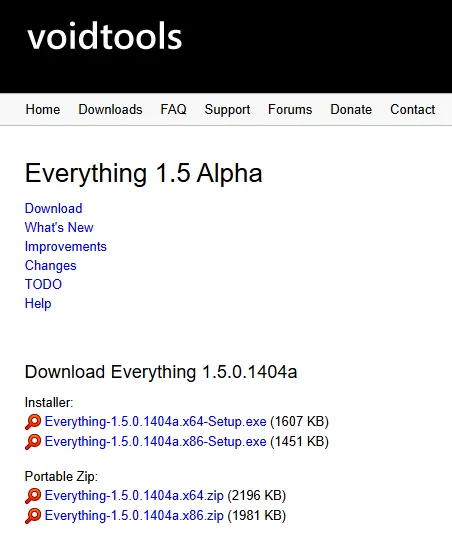Open the Donate page
Image resolution: width=452 pixels, height=545 pixels.
tap(351, 109)
